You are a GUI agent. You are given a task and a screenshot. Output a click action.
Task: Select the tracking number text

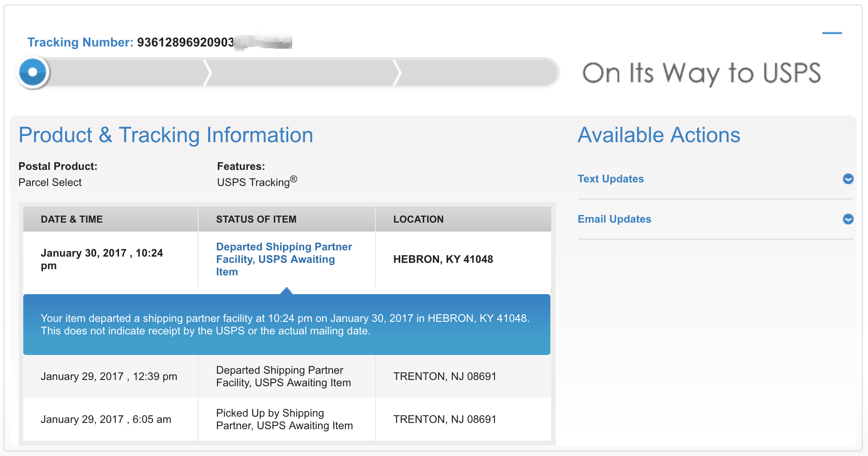point(185,42)
